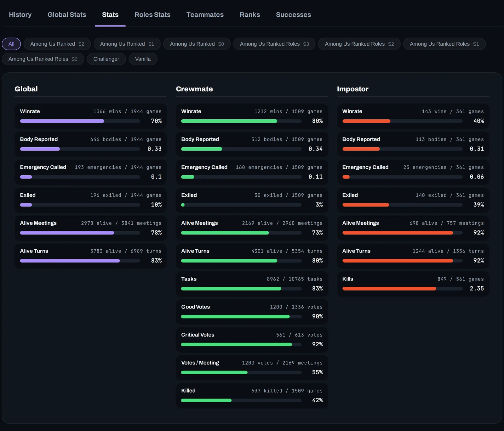This screenshot has height=431, width=504.
Task: Click the Votes / Meeting 55% value
Action: tap(318, 372)
